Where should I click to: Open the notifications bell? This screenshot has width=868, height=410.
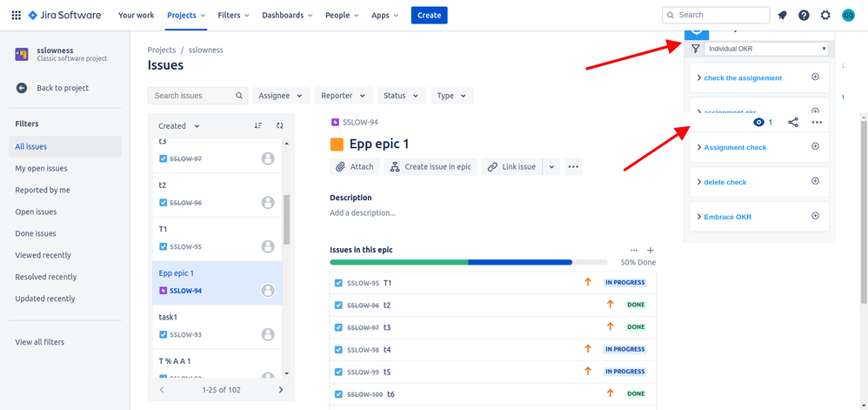point(782,16)
